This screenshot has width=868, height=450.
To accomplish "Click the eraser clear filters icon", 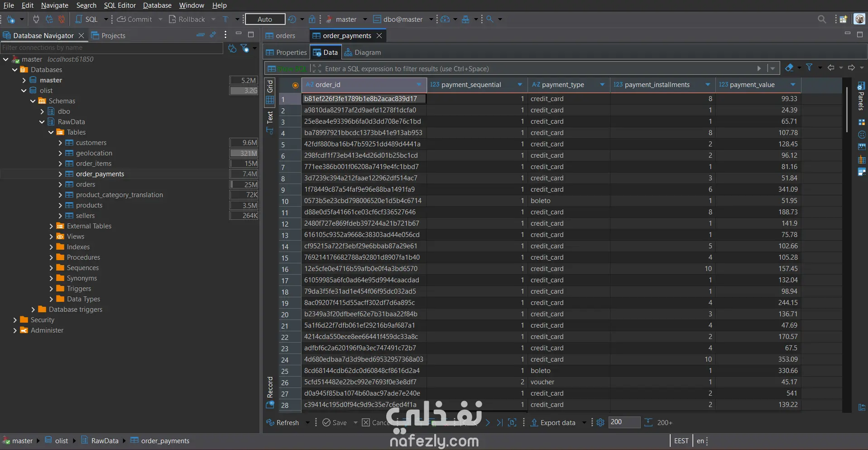I will tap(789, 68).
